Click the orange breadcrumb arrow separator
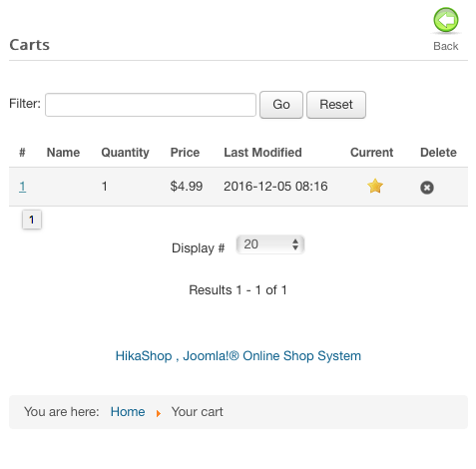Image resolution: width=476 pixels, height=469 pixels. [159, 413]
